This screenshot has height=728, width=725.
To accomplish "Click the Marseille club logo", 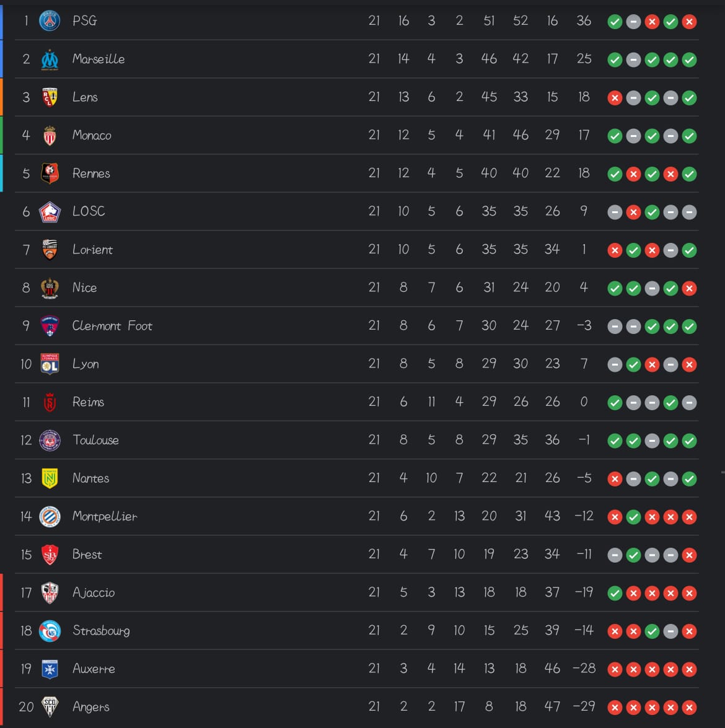I will tap(50, 59).
